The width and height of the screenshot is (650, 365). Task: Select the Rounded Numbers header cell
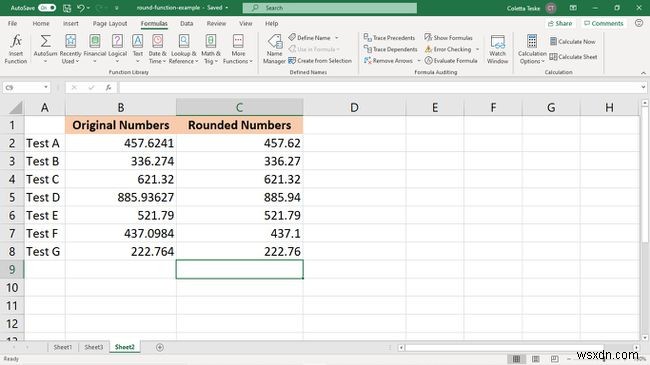click(x=240, y=125)
